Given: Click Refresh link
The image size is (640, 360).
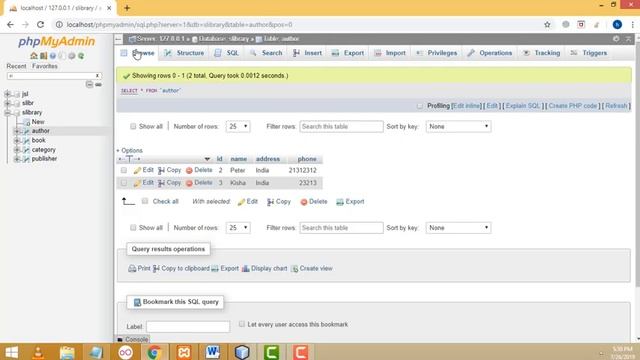Looking at the screenshot, I should point(616,106).
